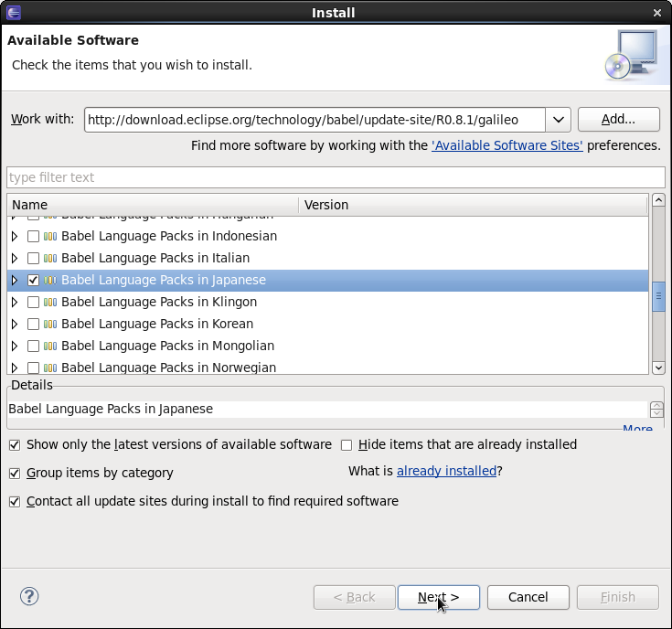This screenshot has height=629, width=672.
Task: Check the Norwegian language pack checkbox
Action: click(33, 368)
